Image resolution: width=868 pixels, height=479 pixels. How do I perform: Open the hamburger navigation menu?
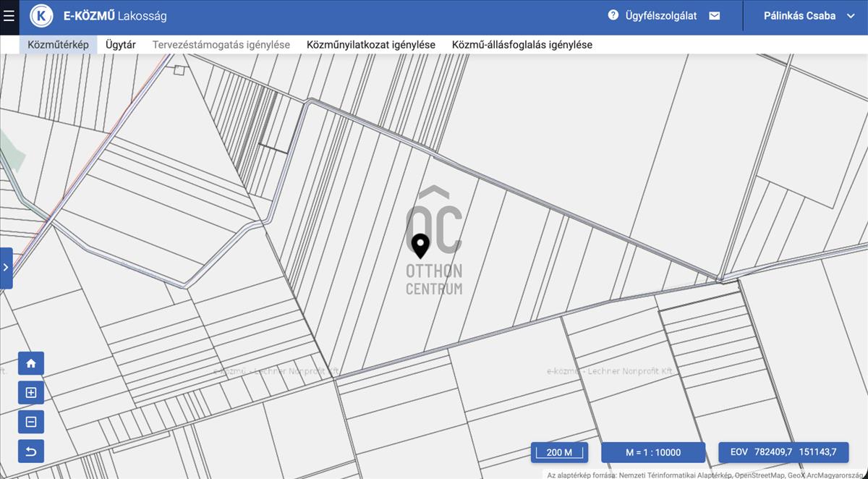click(9, 16)
